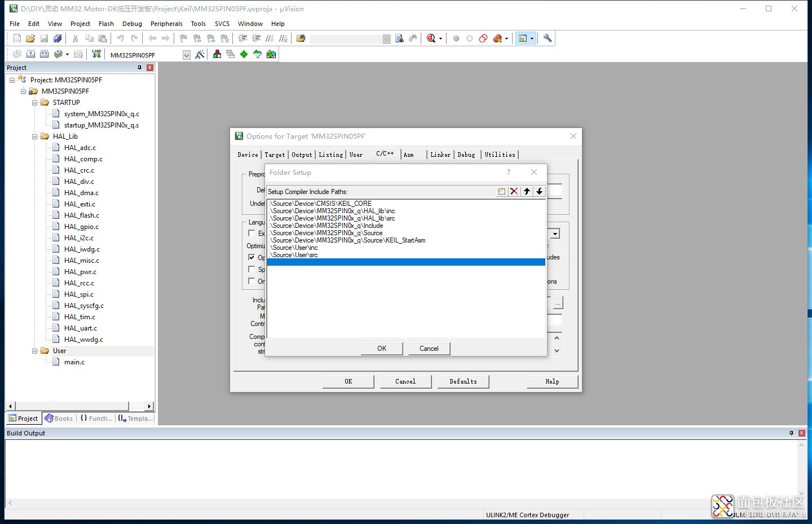Select '.\Source\User\inc' include path

click(x=293, y=248)
